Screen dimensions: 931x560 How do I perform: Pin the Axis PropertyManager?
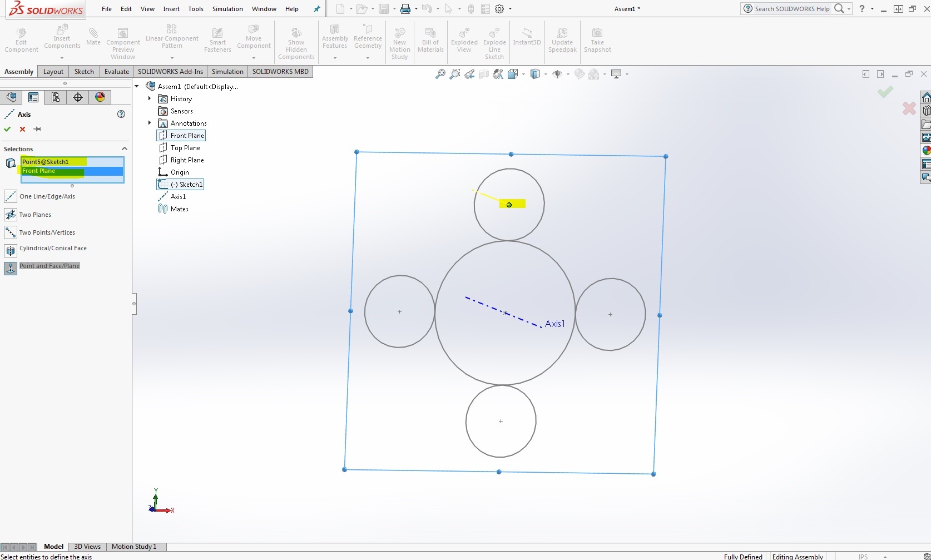pyautogui.click(x=37, y=129)
